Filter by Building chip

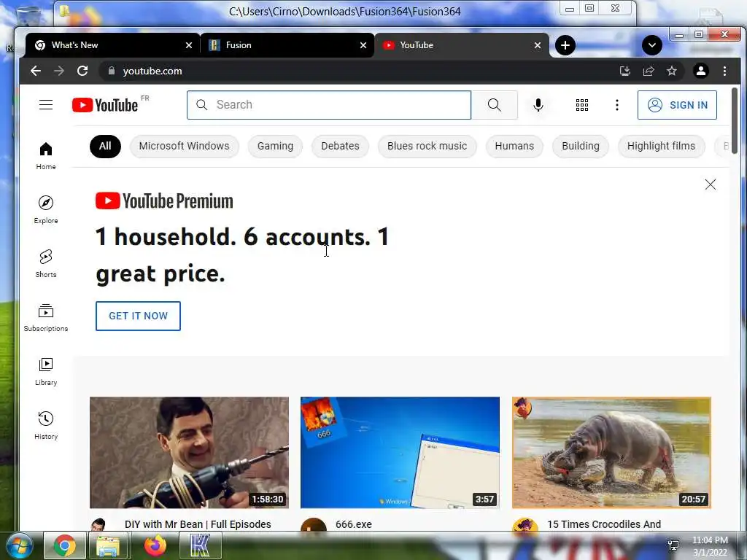coord(581,146)
